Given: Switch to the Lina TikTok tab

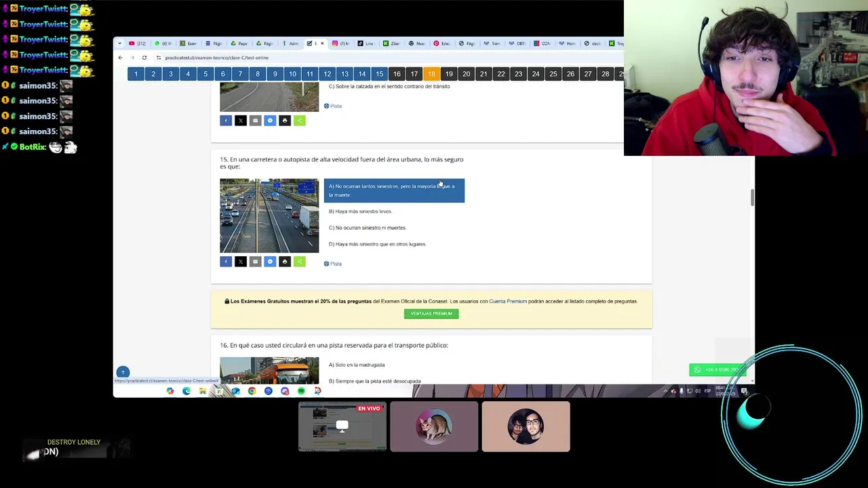Looking at the screenshot, I should [366, 43].
